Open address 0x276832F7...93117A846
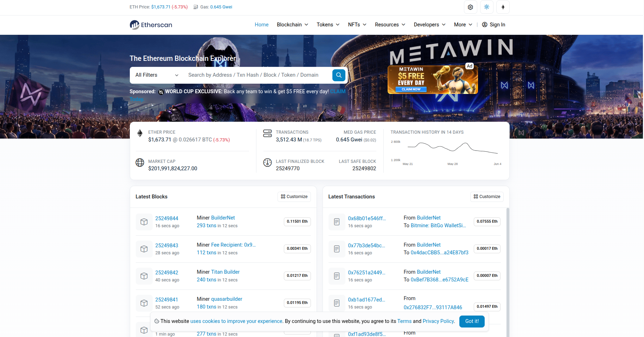Viewport: 644px width, 337px height. point(433,307)
